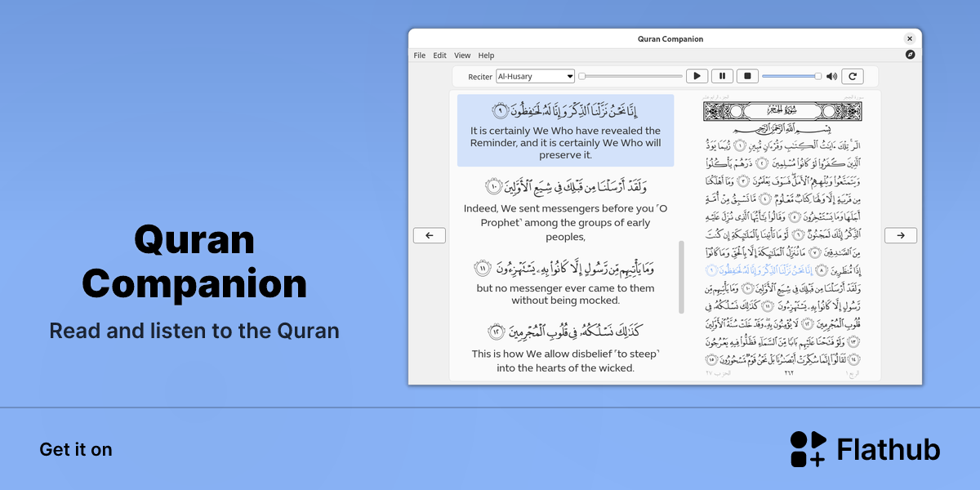The image size is (980, 490).
Task: Select the highlighted verse 'It is certainly We'
Action: 565,131
